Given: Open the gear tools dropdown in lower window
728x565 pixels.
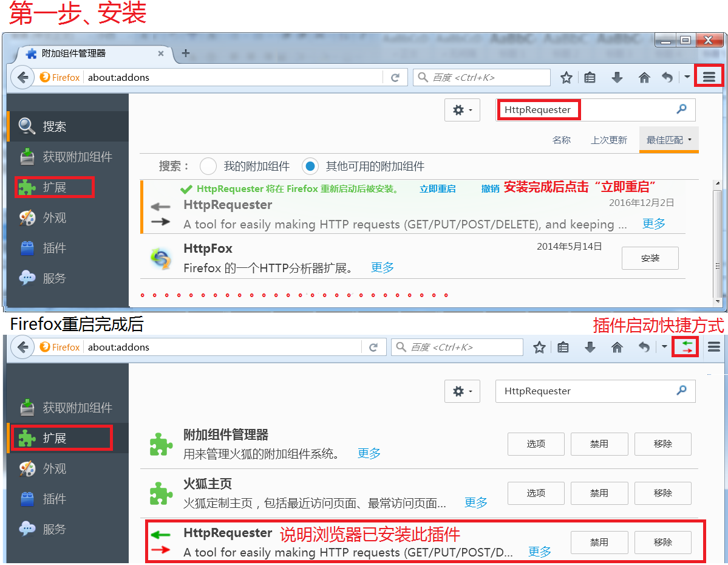Looking at the screenshot, I should (x=462, y=391).
